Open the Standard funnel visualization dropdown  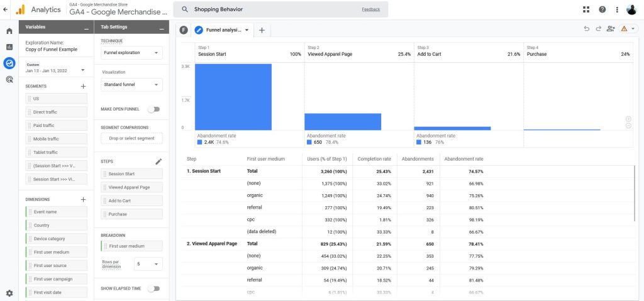(x=131, y=85)
